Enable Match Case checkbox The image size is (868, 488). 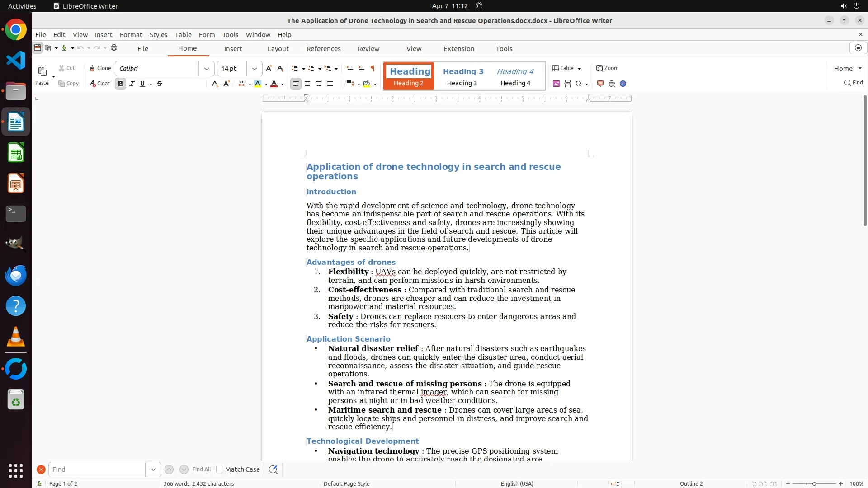[x=220, y=469]
